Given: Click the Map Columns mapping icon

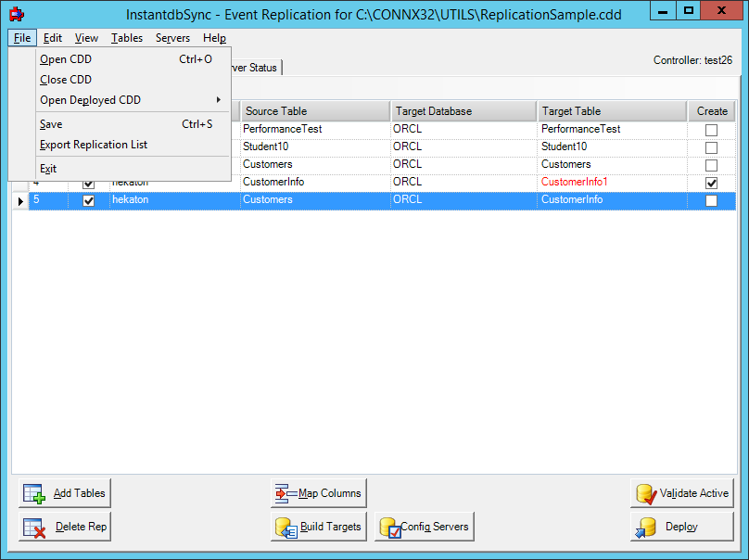Looking at the screenshot, I should point(283,492).
